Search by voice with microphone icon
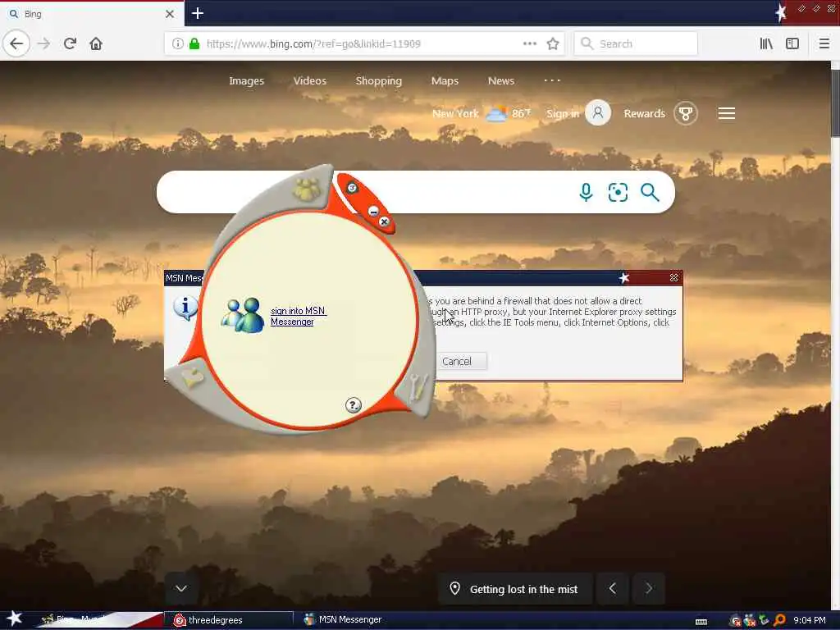 (x=586, y=192)
